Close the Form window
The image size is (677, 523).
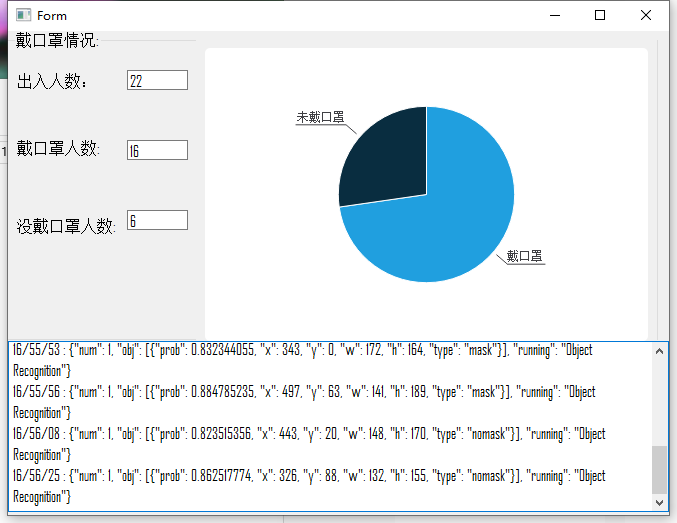coord(646,15)
